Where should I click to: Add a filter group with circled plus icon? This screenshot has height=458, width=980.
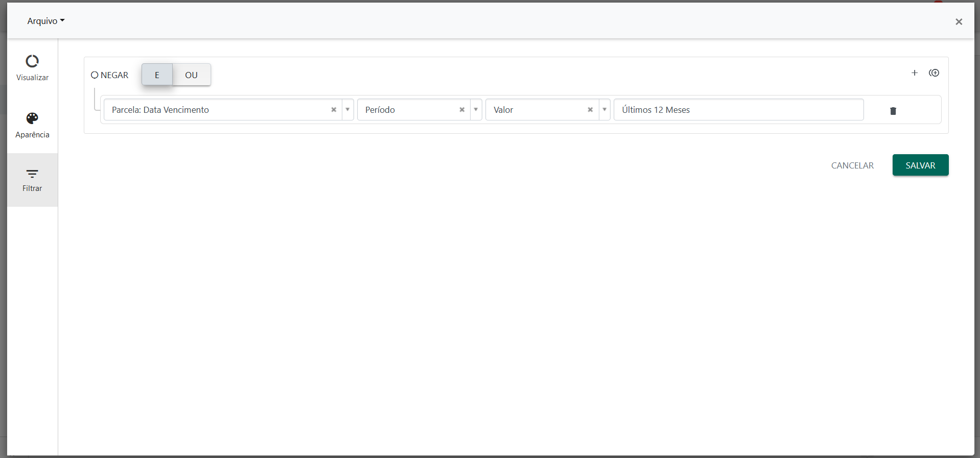coord(934,73)
